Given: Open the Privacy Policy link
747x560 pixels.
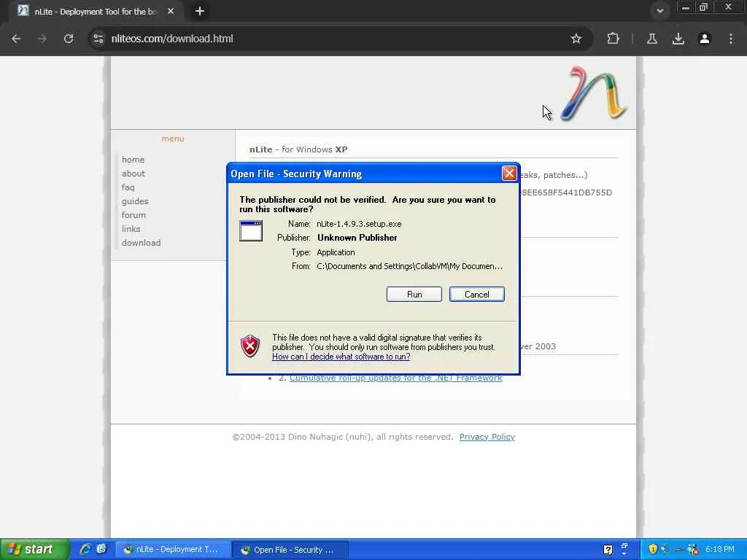Looking at the screenshot, I should (487, 437).
